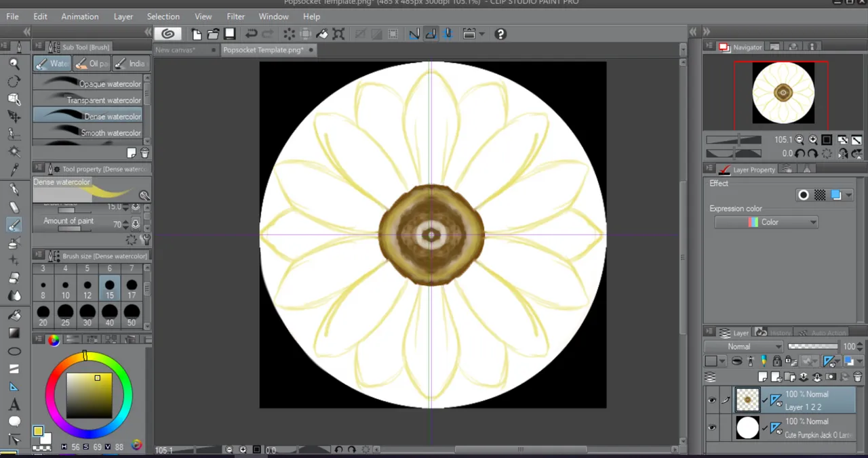Screen dimensions: 868x458
Task: Select the active Brush tool icon
Action: coord(14,226)
